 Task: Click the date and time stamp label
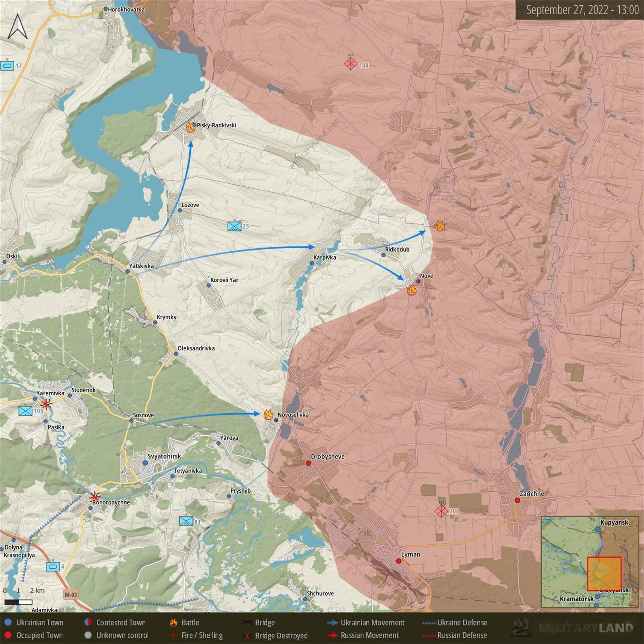tap(582, 10)
